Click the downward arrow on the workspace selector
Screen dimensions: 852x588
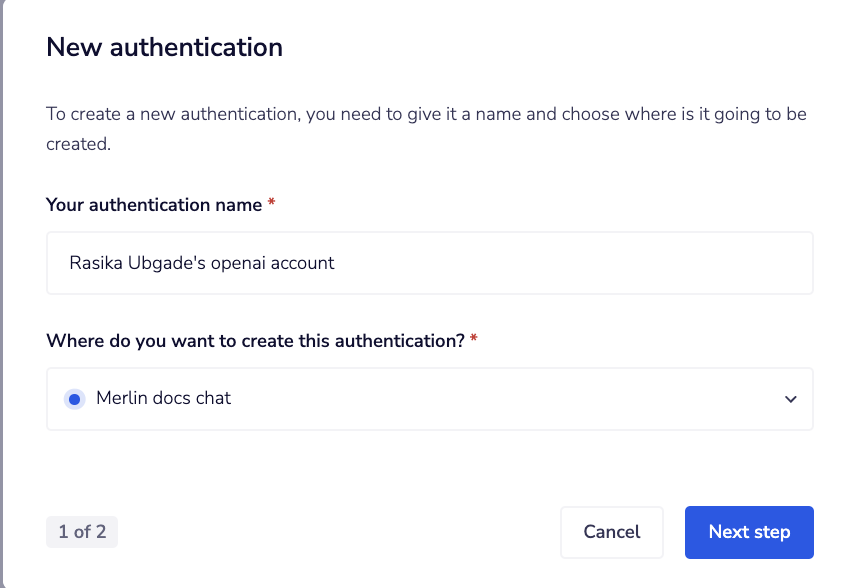coord(790,398)
